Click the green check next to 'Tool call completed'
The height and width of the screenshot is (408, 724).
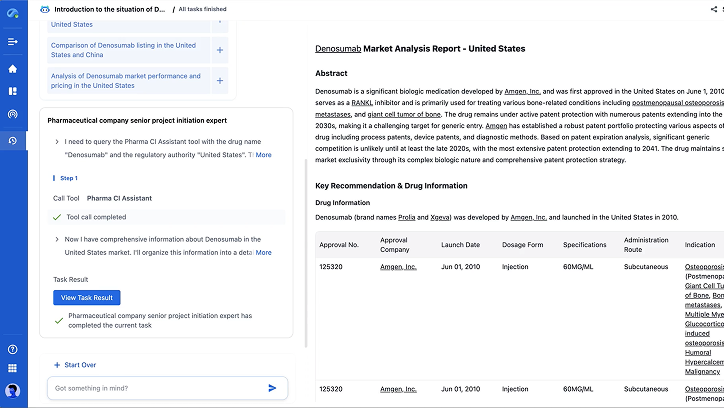[x=57, y=217]
